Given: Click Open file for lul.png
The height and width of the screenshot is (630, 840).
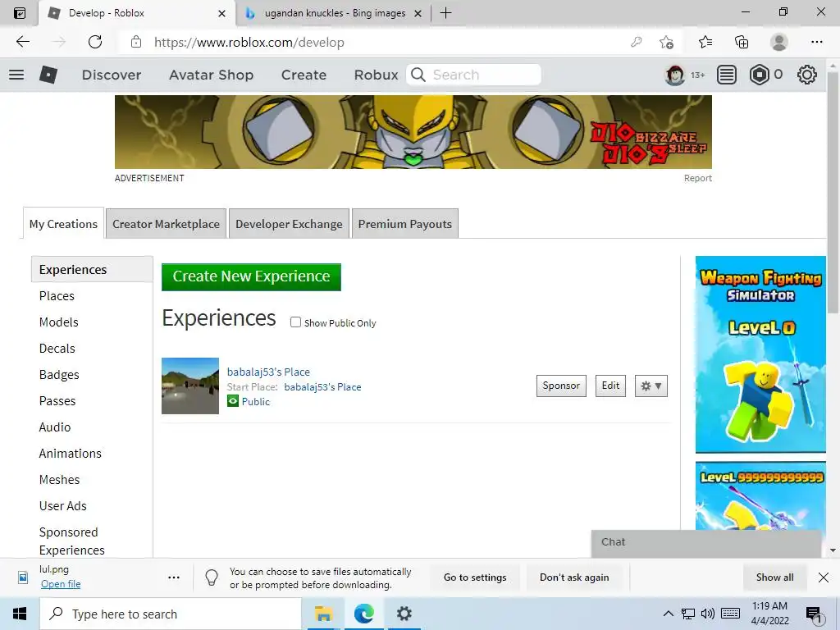Looking at the screenshot, I should pyautogui.click(x=61, y=584).
